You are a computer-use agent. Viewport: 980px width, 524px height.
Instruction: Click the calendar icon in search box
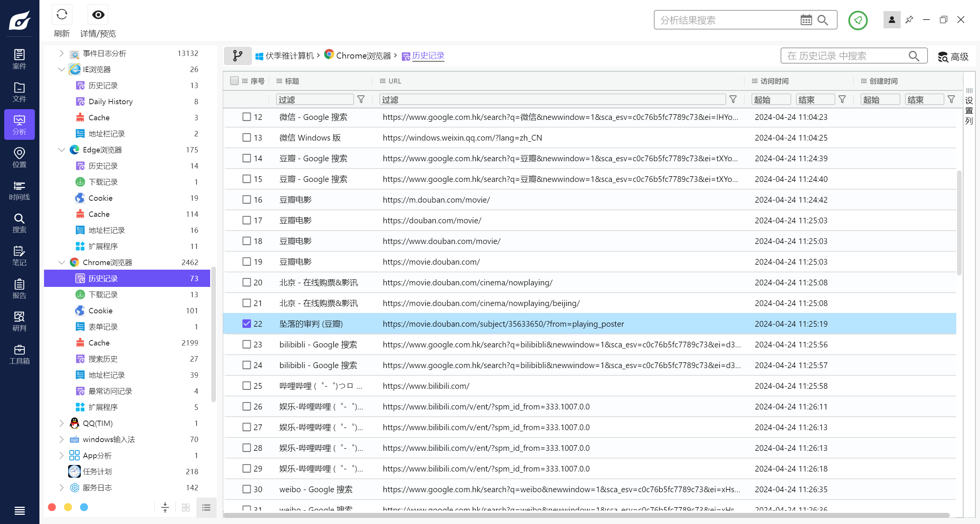coord(806,20)
